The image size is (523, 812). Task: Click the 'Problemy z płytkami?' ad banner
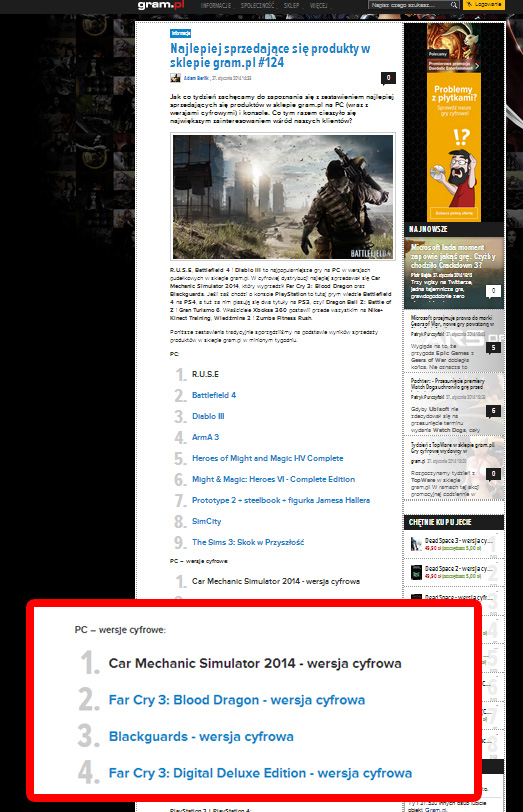coord(454,148)
